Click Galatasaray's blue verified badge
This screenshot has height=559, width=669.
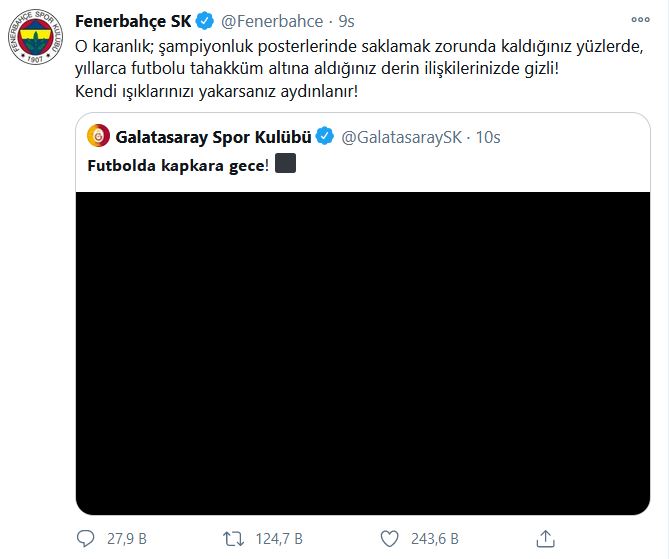325,137
